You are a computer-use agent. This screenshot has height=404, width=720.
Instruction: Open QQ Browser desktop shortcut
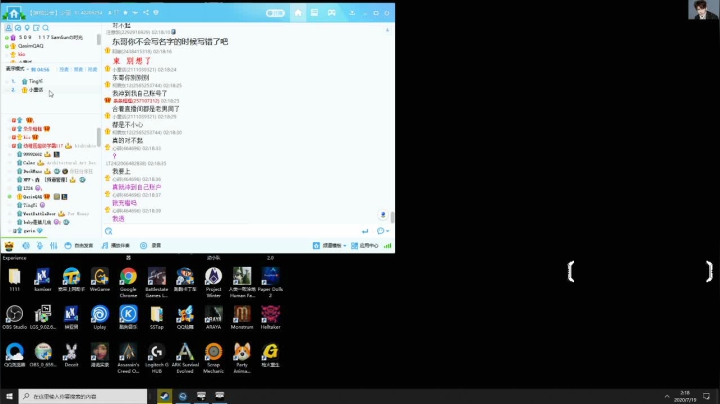pos(14,355)
